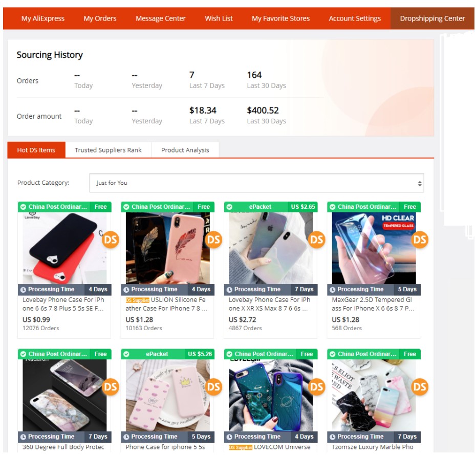Image resolution: width=476 pixels, height=455 pixels.
Task: Click the green shipping checkmark on the LOVECOM card
Action: click(x=229, y=354)
